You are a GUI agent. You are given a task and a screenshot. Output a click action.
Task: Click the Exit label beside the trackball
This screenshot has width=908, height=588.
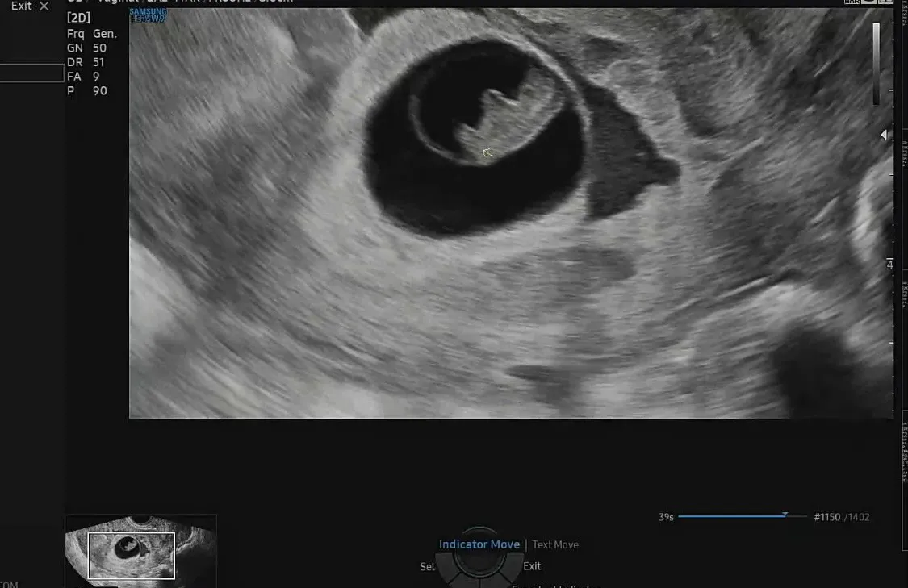(532, 566)
